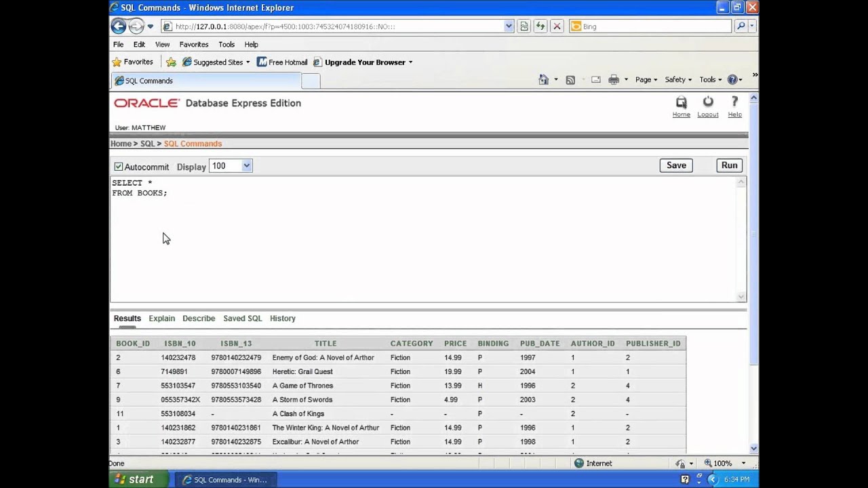Toggle the Autocommit checkbox
The height and width of the screenshot is (488, 868).
[x=119, y=167]
